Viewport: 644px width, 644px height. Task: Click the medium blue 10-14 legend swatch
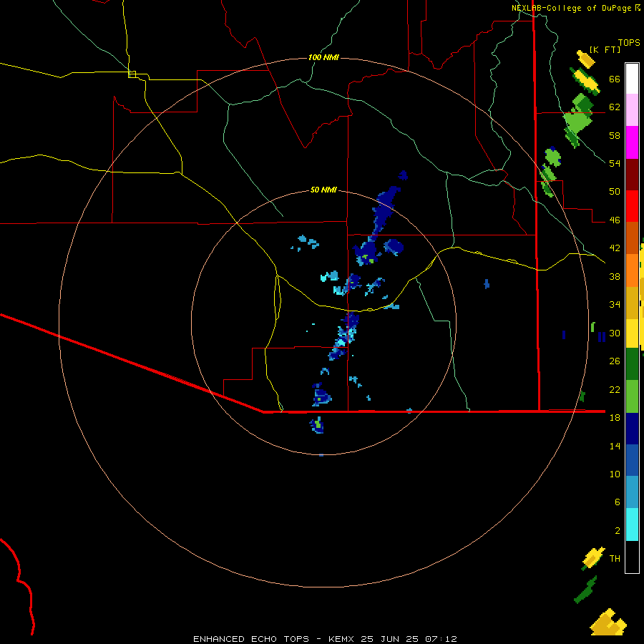[632, 460]
